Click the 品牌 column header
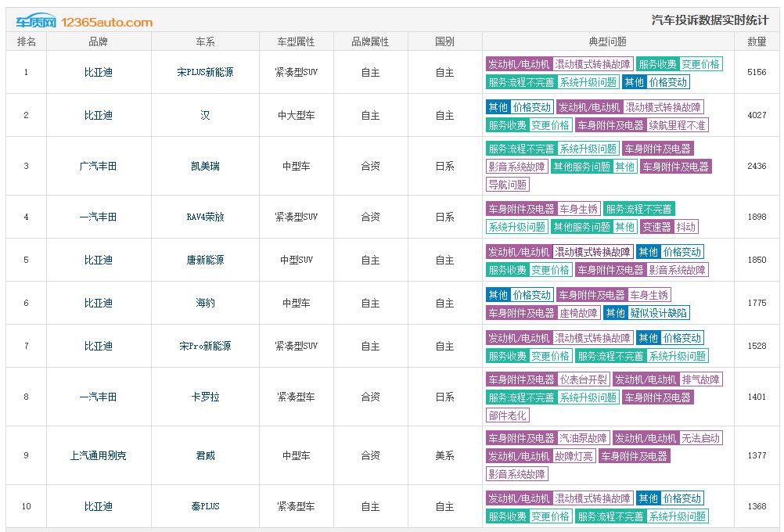 click(98, 41)
